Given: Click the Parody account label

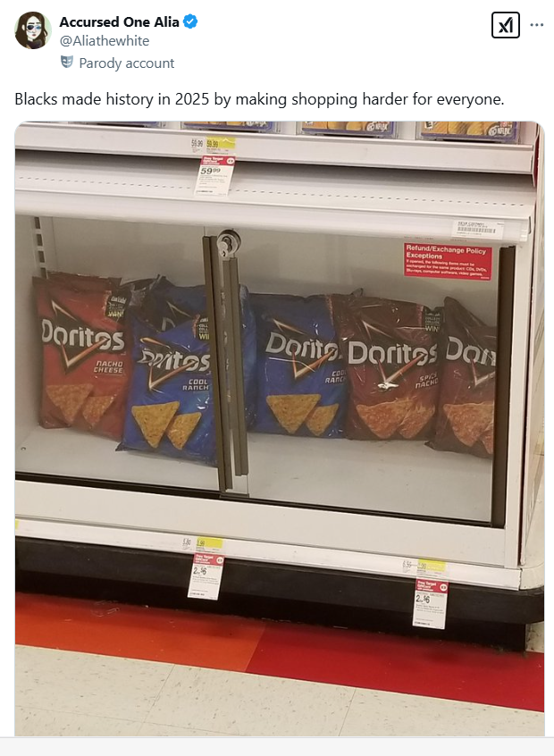Looking at the screenshot, I should pos(126,63).
